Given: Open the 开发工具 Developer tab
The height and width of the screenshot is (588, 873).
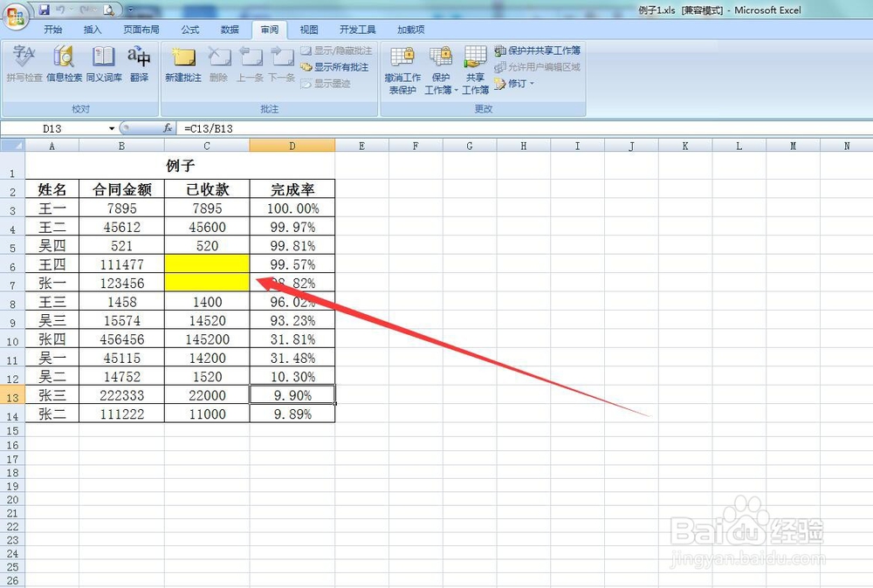Looking at the screenshot, I should [x=357, y=29].
